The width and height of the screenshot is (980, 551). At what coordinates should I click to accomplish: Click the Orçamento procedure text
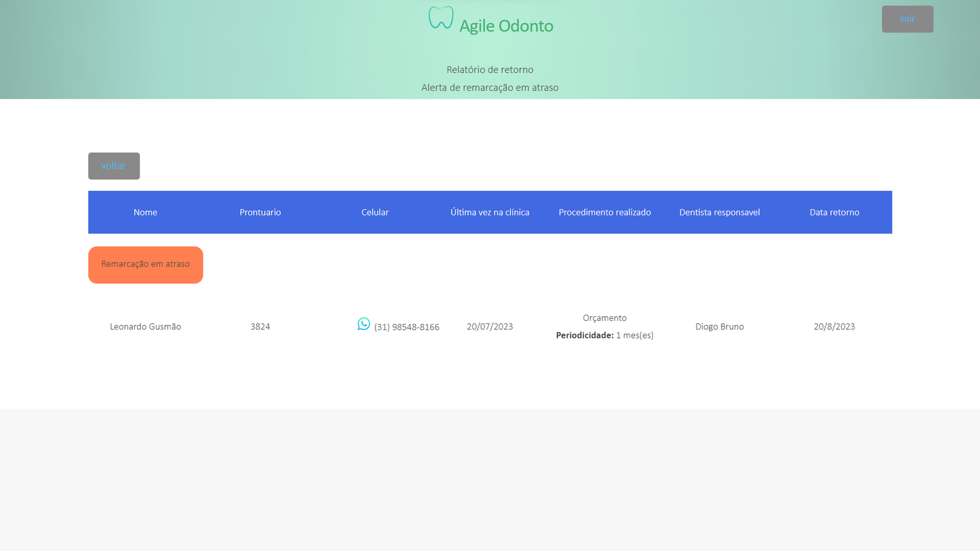(x=605, y=318)
